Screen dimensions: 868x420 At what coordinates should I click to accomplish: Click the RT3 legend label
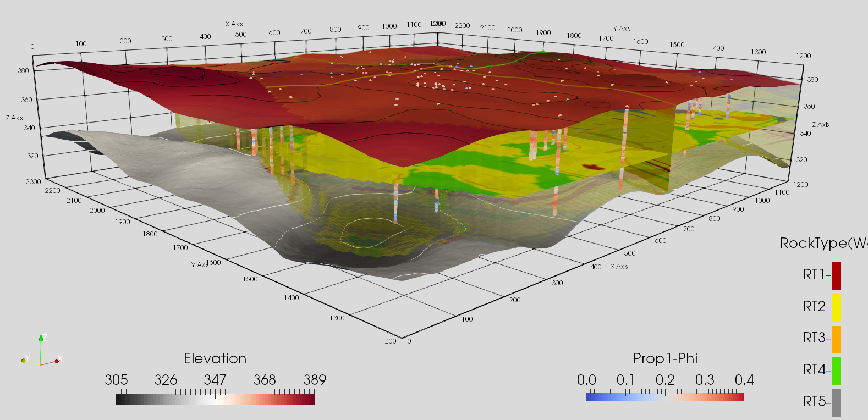click(x=814, y=338)
